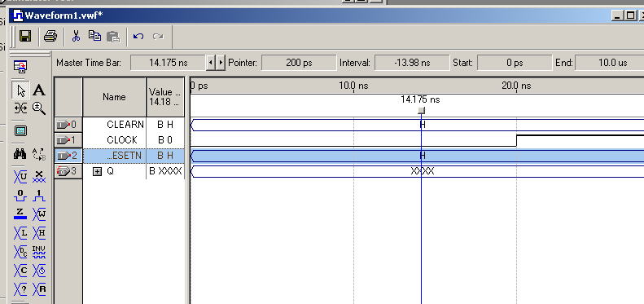The width and height of the screenshot is (644, 304).
Task: Apply Forcing Low (0) waveform button
Action: [20, 196]
